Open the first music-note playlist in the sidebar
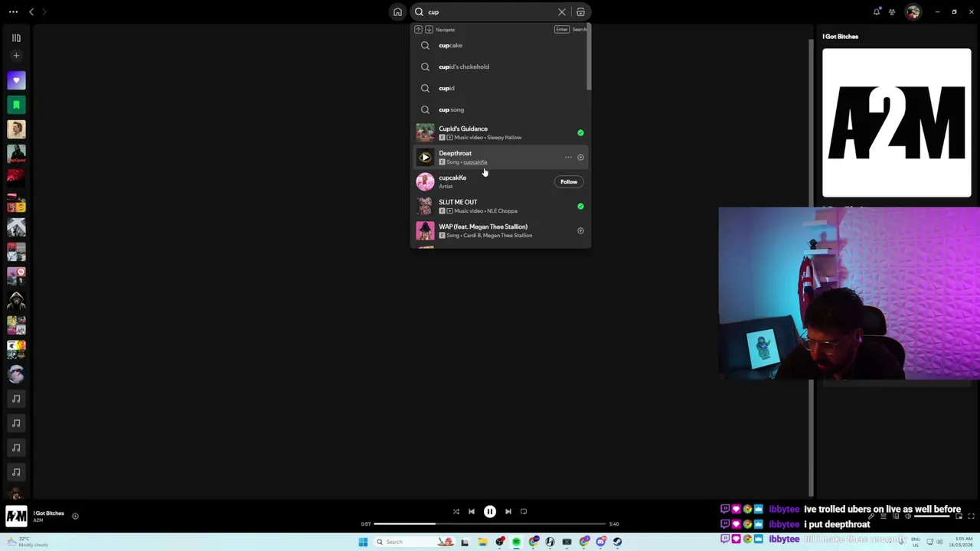The width and height of the screenshot is (980, 551). 16,399
